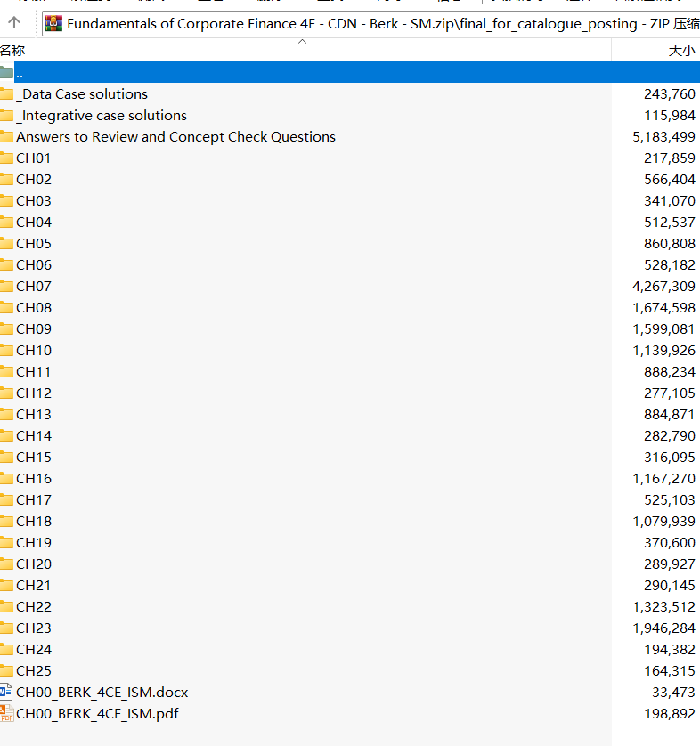Select the CH14 folder name
Viewport: 700px width, 746px height.
[34, 436]
